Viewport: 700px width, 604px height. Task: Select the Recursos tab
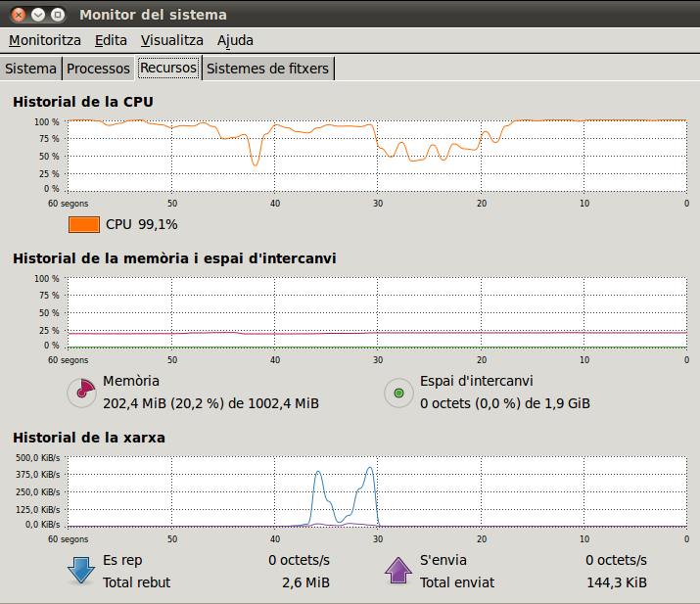168,69
